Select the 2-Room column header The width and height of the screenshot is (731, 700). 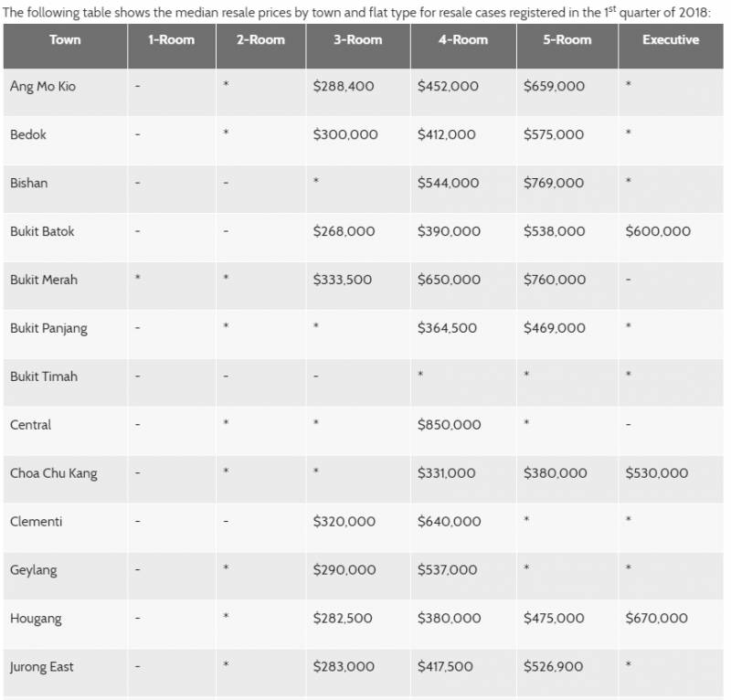tap(260, 40)
